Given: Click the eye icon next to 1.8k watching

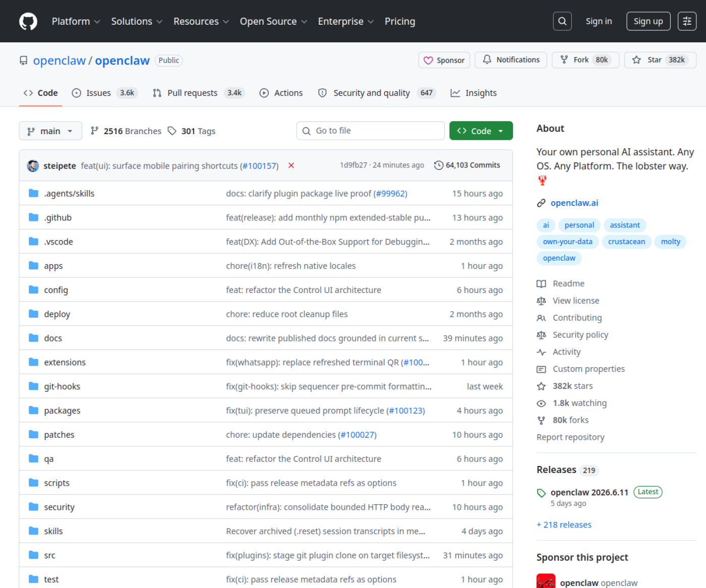Looking at the screenshot, I should pos(541,403).
